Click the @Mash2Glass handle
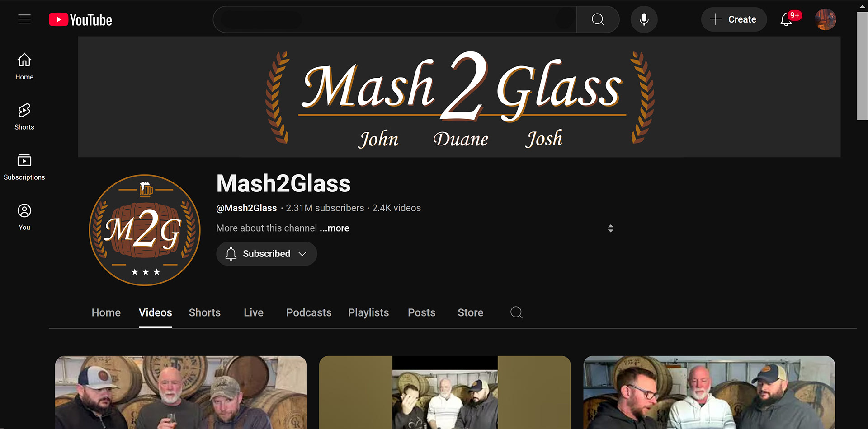868x429 pixels. tap(246, 208)
